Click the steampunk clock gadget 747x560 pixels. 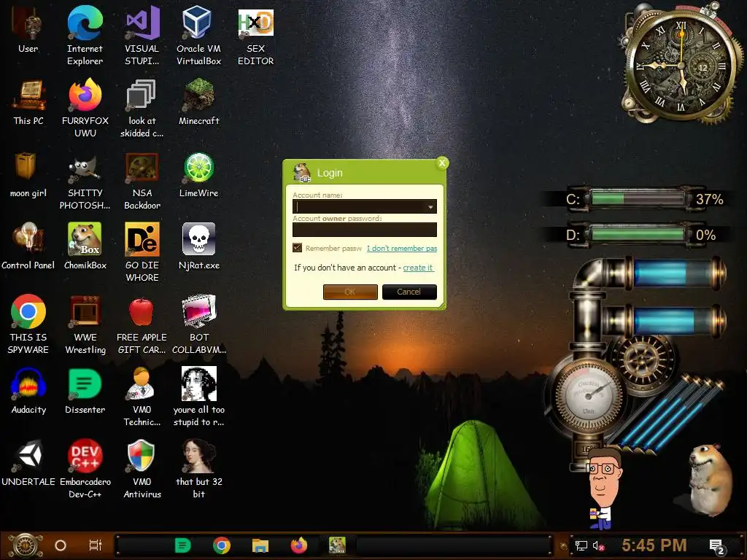point(681,64)
